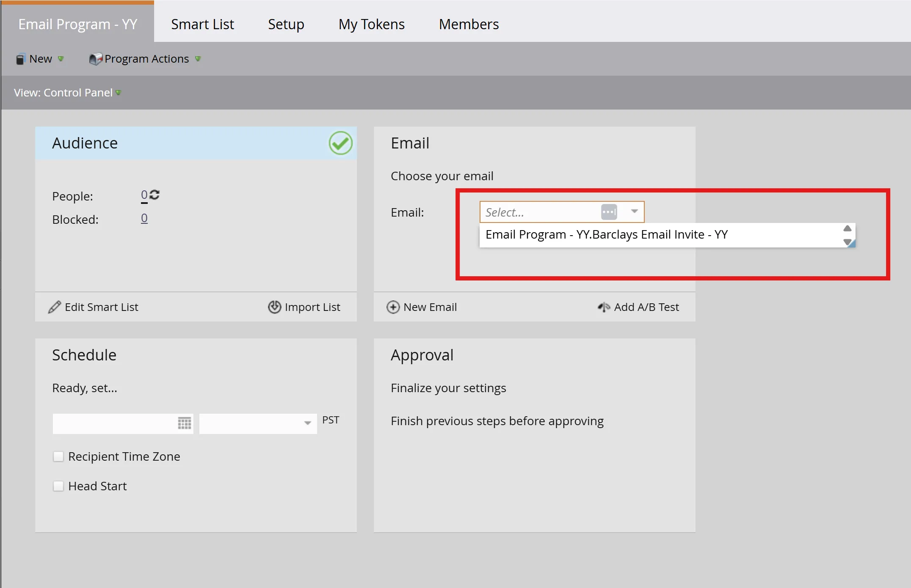Expand the Program Actions menu arrow

point(198,59)
